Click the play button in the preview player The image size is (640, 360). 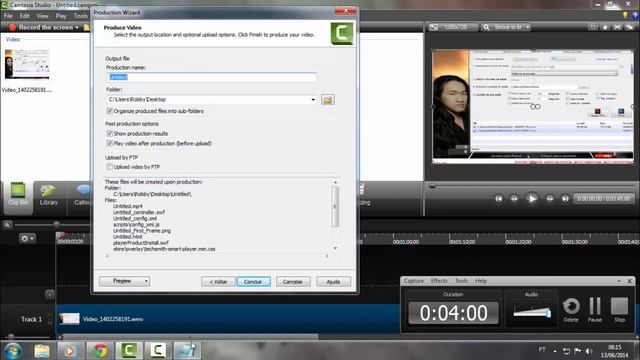(531, 199)
